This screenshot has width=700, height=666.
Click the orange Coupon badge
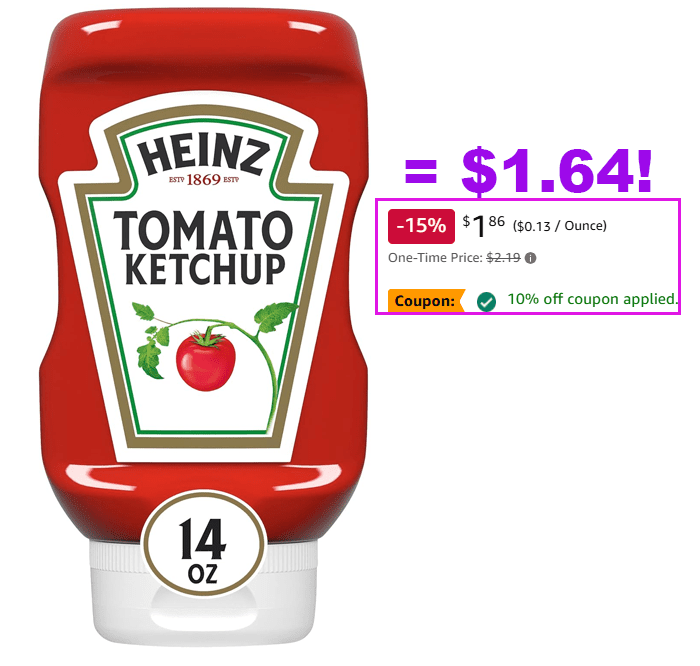pyautogui.click(x=426, y=300)
